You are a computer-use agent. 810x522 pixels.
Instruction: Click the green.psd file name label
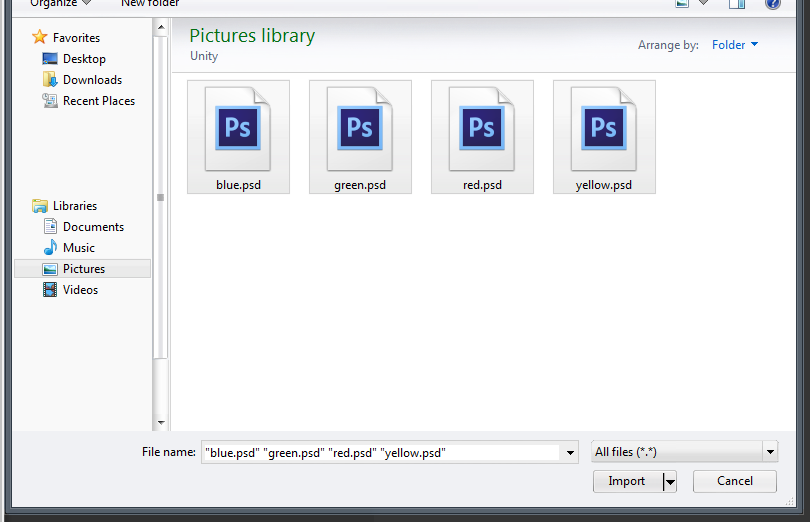click(x=360, y=185)
